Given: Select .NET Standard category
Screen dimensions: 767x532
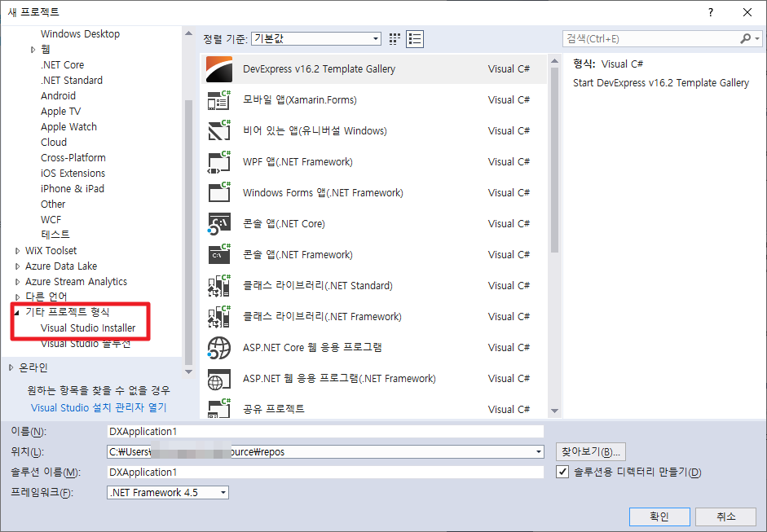Looking at the screenshot, I should 72,80.
